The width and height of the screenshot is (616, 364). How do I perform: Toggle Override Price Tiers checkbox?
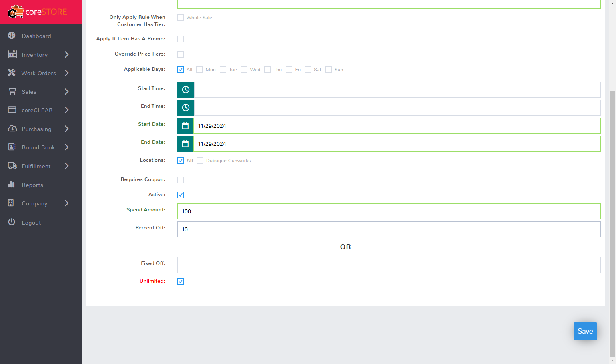[181, 54]
